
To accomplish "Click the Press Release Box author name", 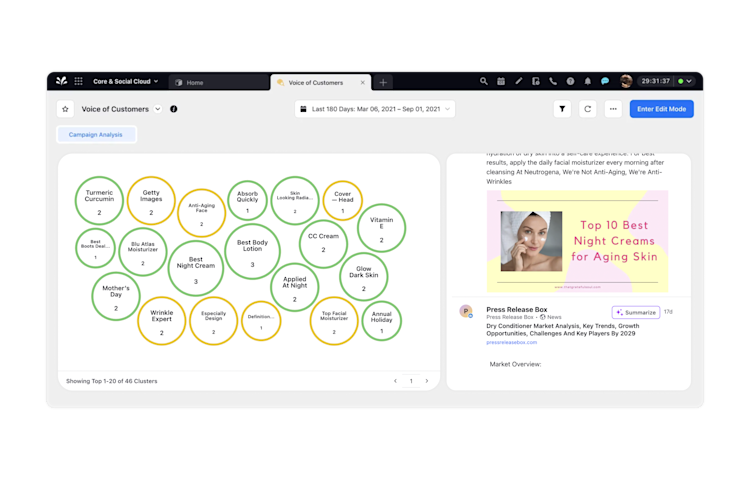I will coord(517,309).
